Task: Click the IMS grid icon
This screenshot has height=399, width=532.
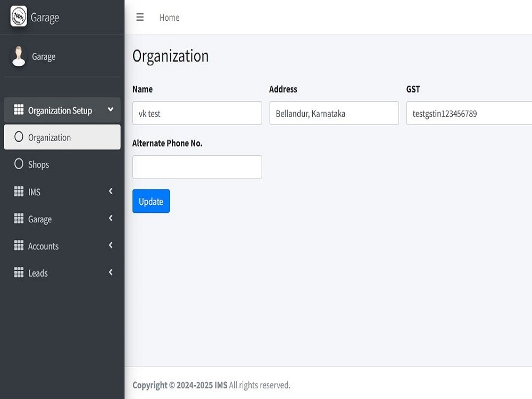Action: (19, 191)
